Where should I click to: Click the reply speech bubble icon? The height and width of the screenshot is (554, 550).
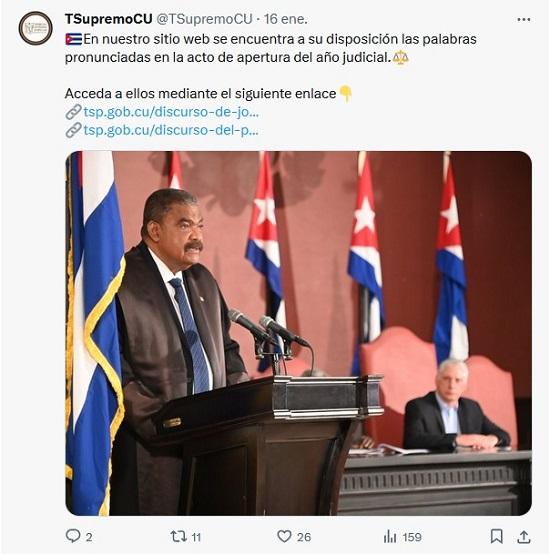(x=73, y=536)
